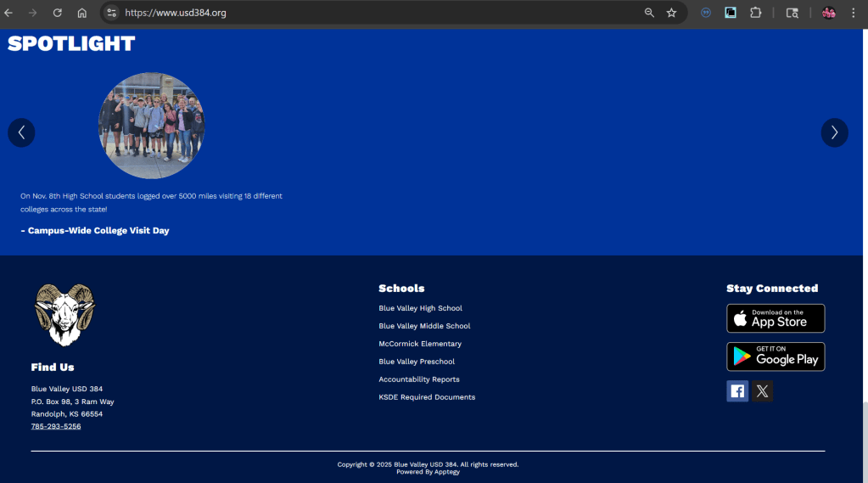Go to McCormick Elementary page
868x483 pixels.
tap(420, 344)
